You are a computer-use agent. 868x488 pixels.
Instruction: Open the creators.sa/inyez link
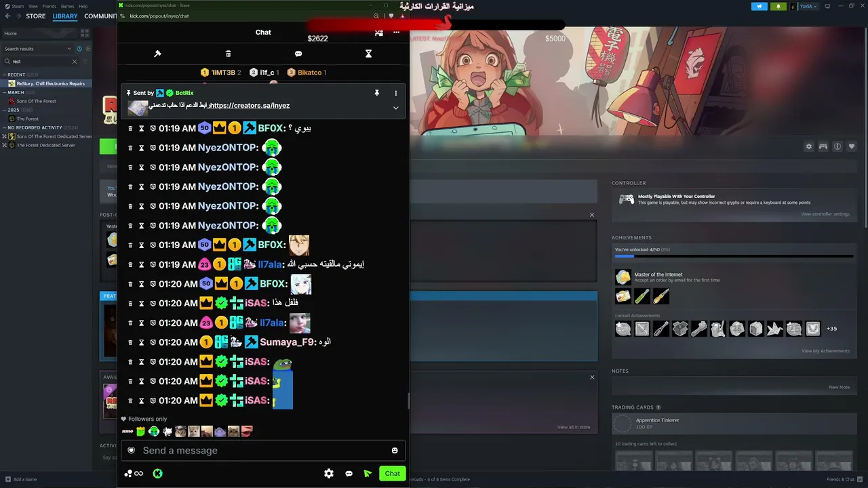pyautogui.click(x=250, y=106)
